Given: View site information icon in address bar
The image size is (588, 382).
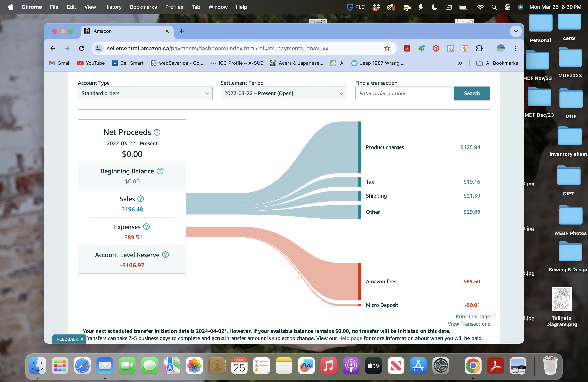Looking at the screenshot, I should coord(99,48).
